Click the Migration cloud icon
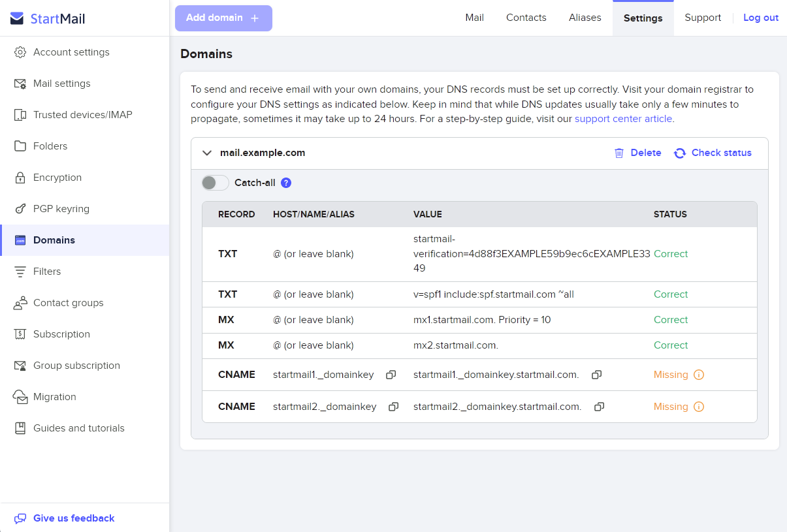The height and width of the screenshot is (532, 787). [20, 397]
